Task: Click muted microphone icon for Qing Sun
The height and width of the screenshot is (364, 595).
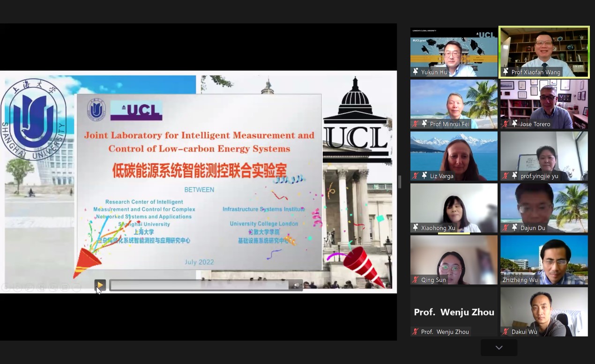Action: pos(415,280)
